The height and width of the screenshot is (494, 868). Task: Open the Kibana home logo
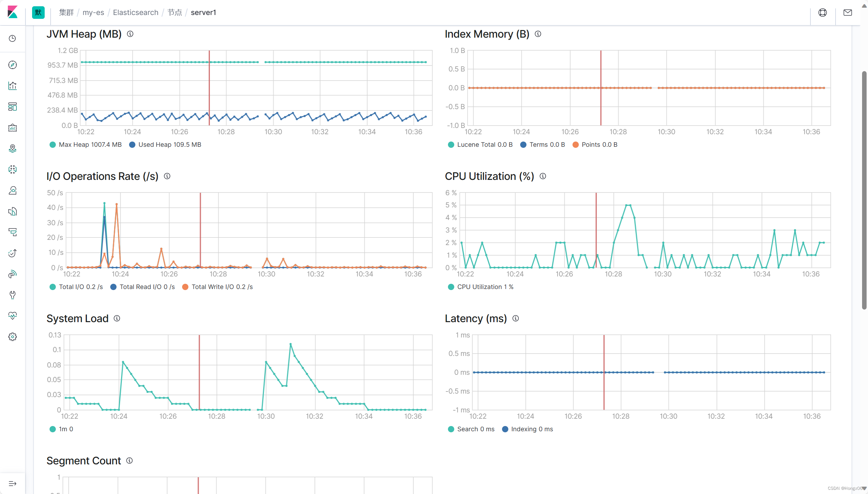(x=13, y=12)
